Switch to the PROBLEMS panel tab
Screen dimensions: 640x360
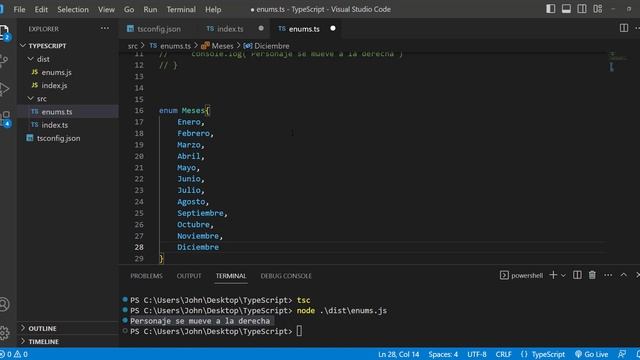tap(147, 276)
